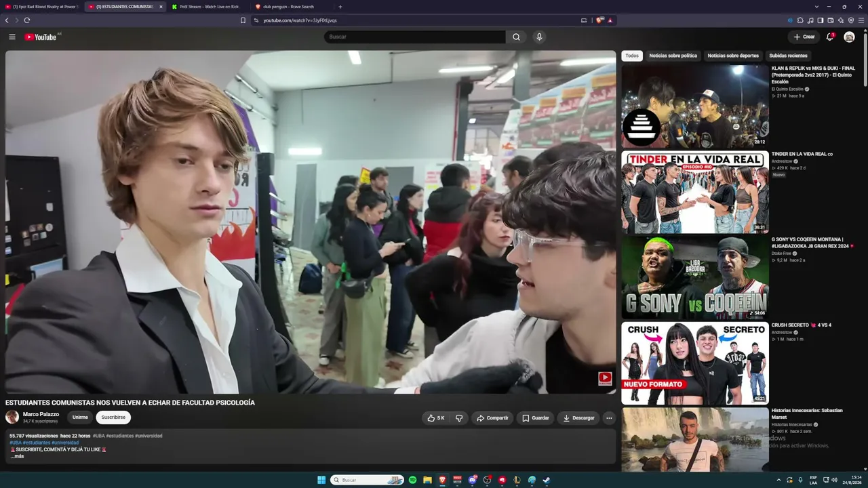This screenshot has height=488, width=868.
Task: Open TINDER EN LA VIDA REAL thumbnail
Action: click(x=695, y=192)
